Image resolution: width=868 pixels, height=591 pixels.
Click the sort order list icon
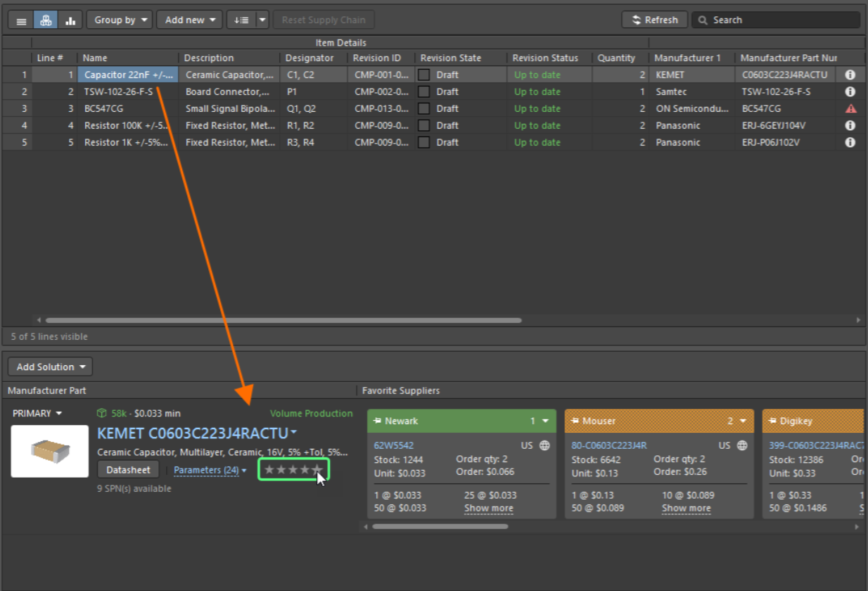click(241, 20)
